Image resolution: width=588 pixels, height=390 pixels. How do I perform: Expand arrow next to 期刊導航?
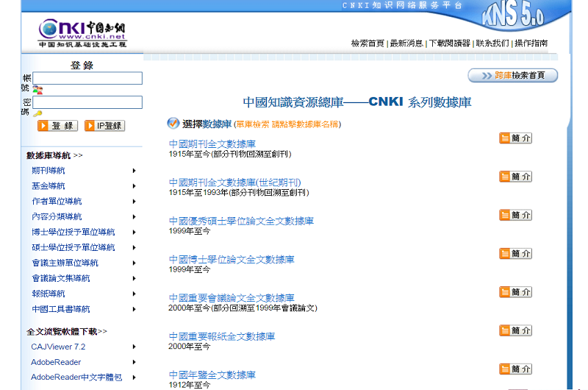(134, 171)
